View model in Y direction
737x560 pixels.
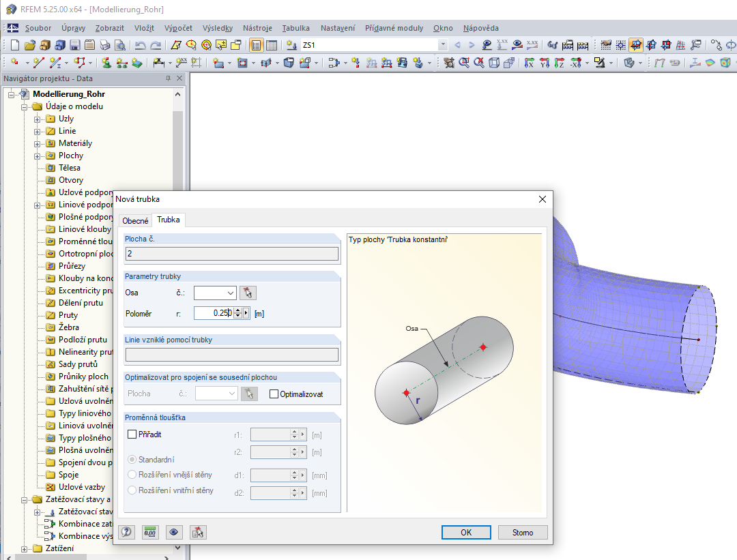tap(545, 63)
